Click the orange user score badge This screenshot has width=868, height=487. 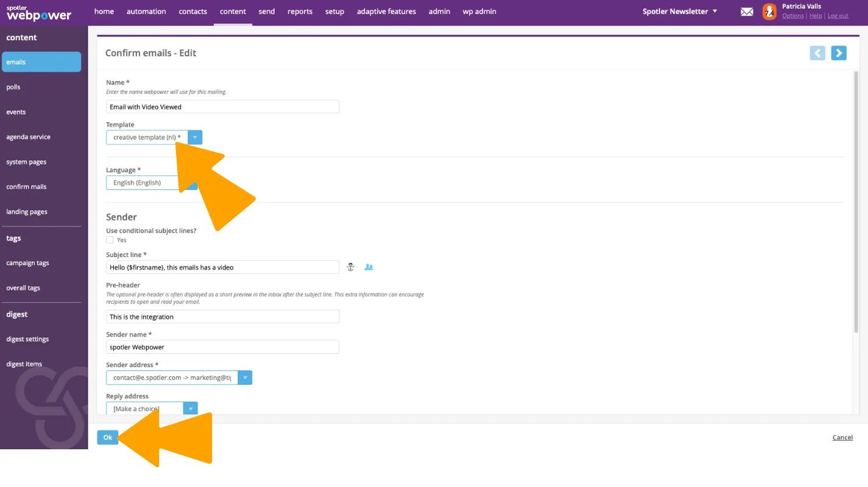[769, 12]
